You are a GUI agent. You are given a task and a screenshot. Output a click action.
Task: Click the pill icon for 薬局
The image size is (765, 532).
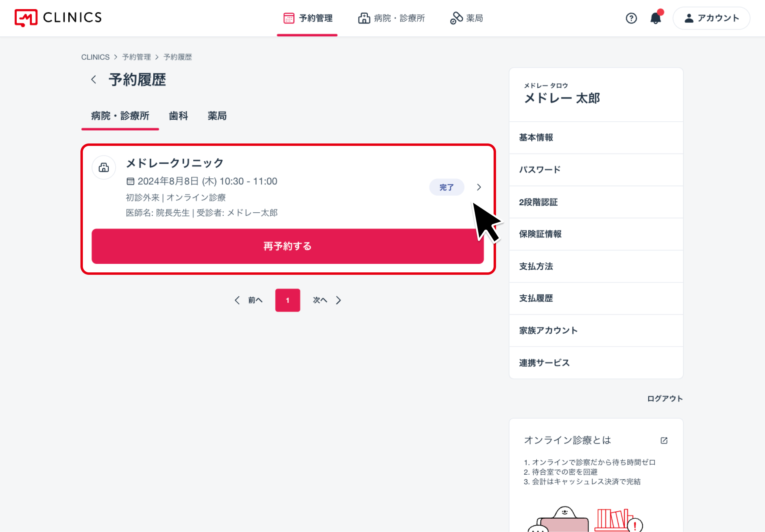click(x=456, y=18)
